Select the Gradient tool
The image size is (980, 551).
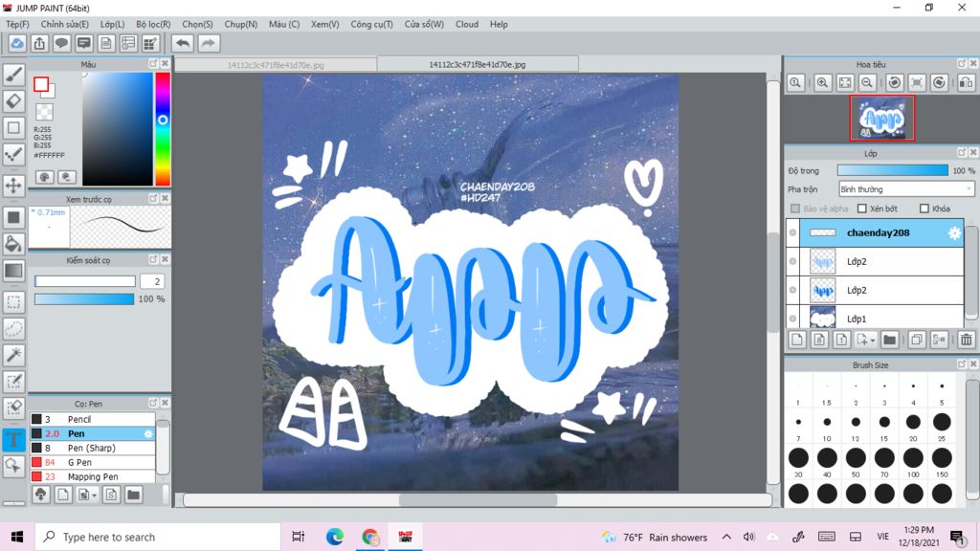coord(13,271)
